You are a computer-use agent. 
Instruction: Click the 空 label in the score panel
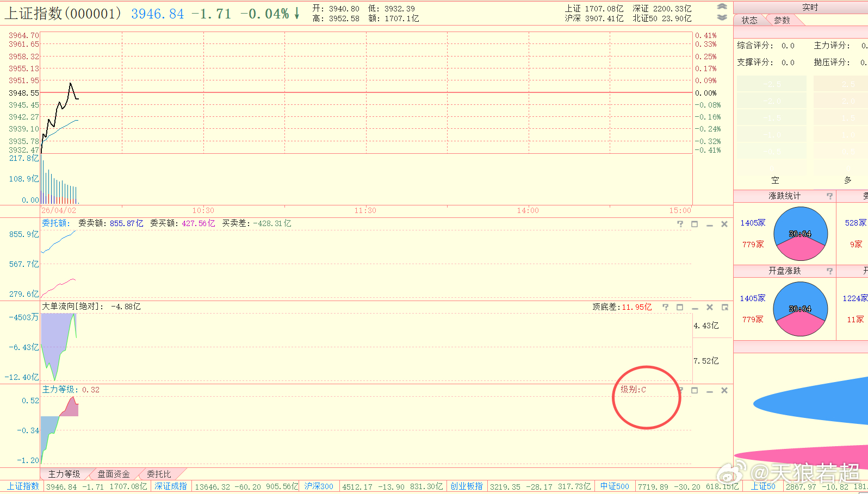coord(775,180)
